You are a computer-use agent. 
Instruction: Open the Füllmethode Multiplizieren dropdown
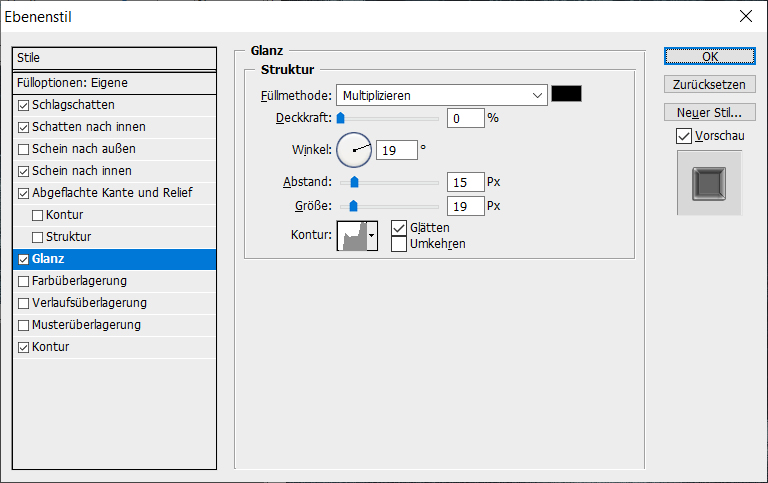coord(440,95)
